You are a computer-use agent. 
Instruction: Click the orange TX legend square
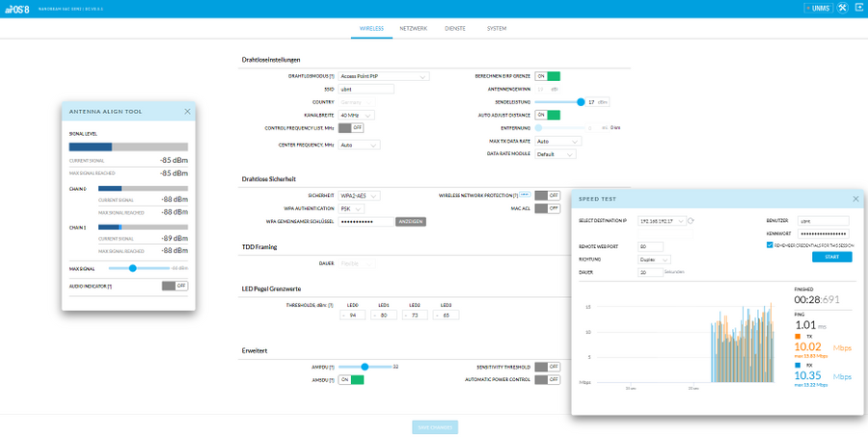[x=798, y=337]
